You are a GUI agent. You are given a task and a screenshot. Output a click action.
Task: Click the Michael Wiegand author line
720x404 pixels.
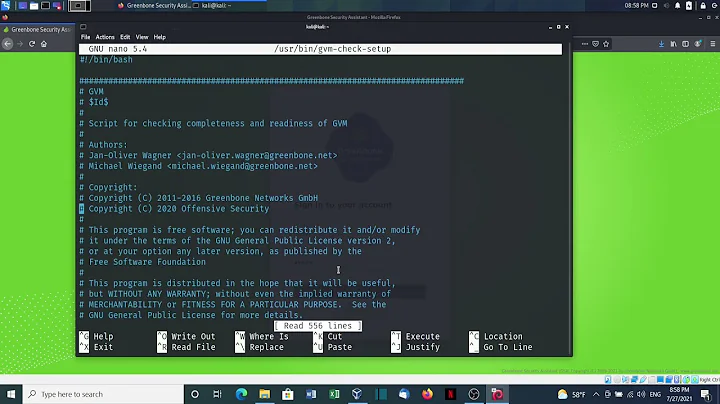point(198,166)
